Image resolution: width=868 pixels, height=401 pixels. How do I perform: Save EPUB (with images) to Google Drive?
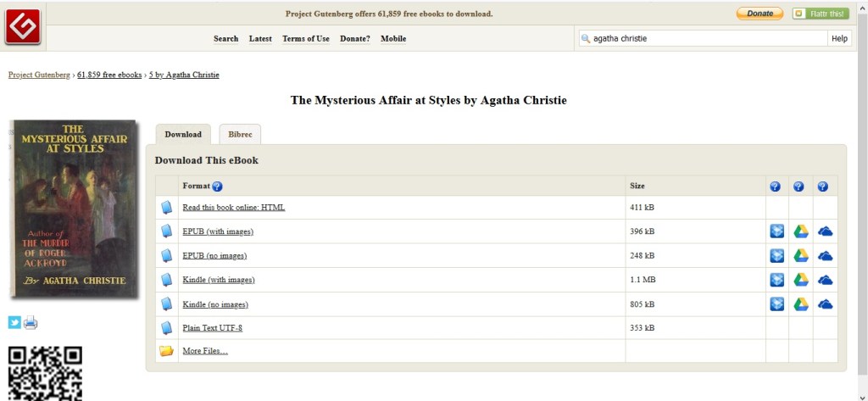click(x=800, y=231)
